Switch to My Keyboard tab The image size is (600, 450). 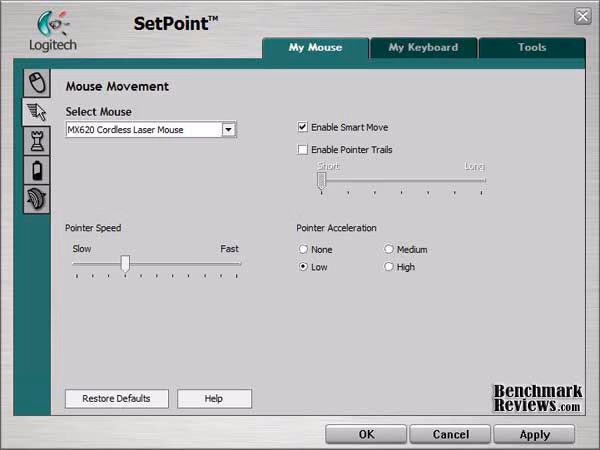tap(424, 47)
